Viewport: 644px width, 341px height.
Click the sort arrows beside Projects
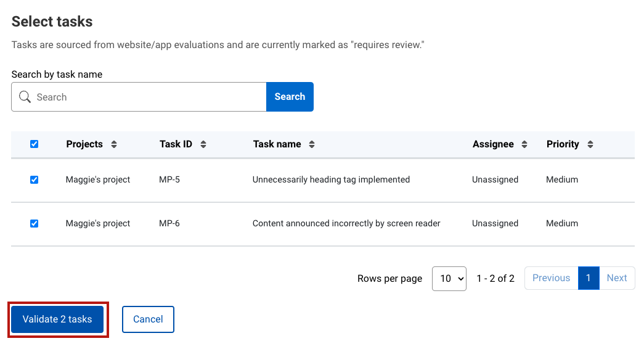(113, 144)
